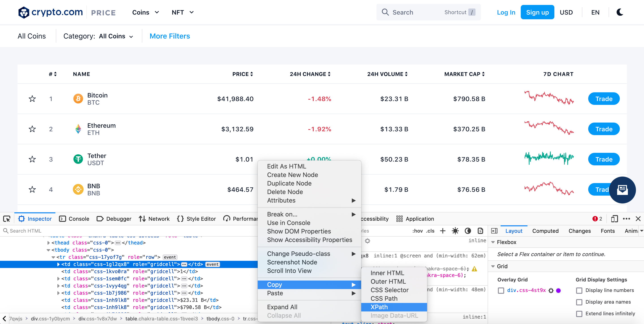The width and height of the screenshot is (644, 324).
Task: Click the search magnifier icon in header
Action: pyautogui.click(x=385, y=12)
